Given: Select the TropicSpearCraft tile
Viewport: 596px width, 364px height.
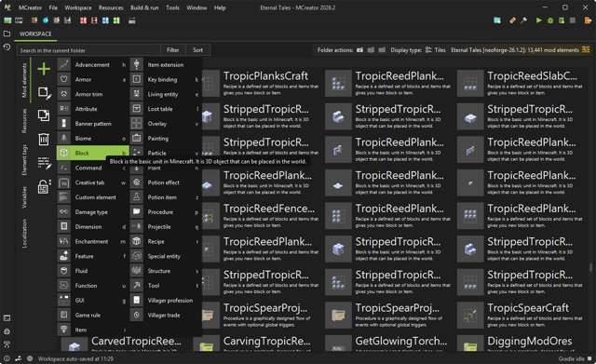Looking at the screenshot, I should (x=521, y=315).
